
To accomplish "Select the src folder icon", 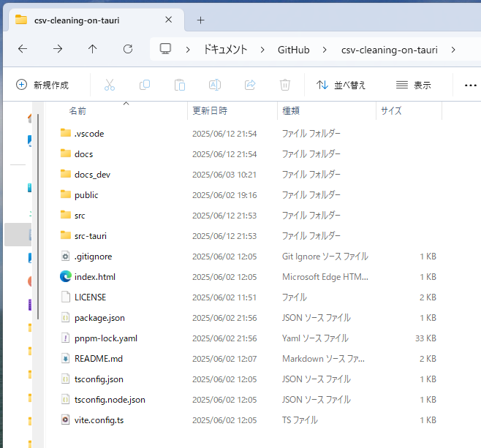I will [x=65, y=215].
